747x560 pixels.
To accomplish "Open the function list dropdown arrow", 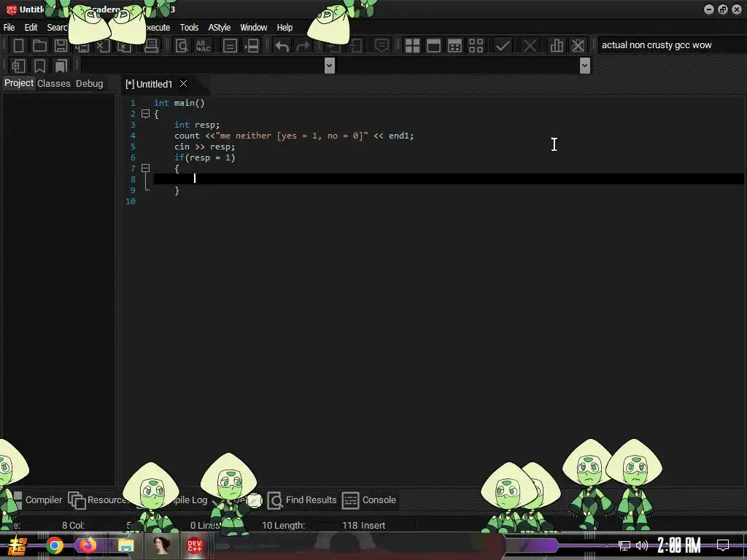I will (585, 65).
